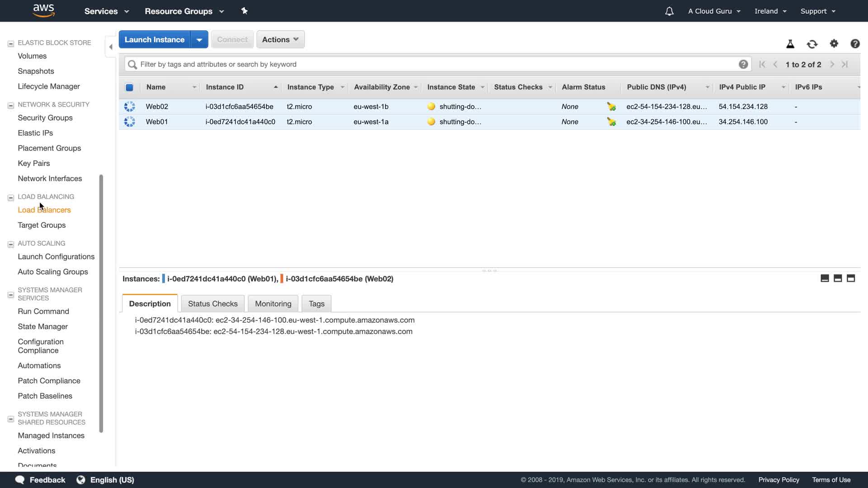Image resolution: width=868 pixels, height=488 pixels.
Task: Switch to the Status Checks tab
Action: point(212,304)
